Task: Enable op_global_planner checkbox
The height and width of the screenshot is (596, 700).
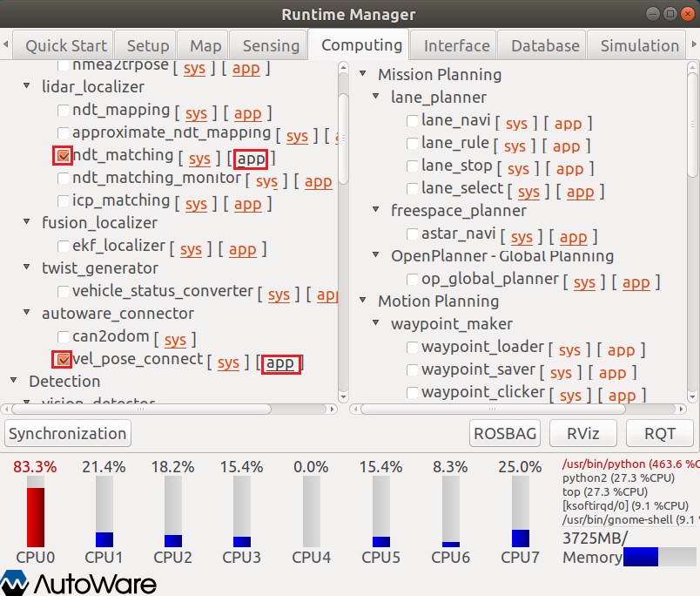Action: click(x=413, y=279)
